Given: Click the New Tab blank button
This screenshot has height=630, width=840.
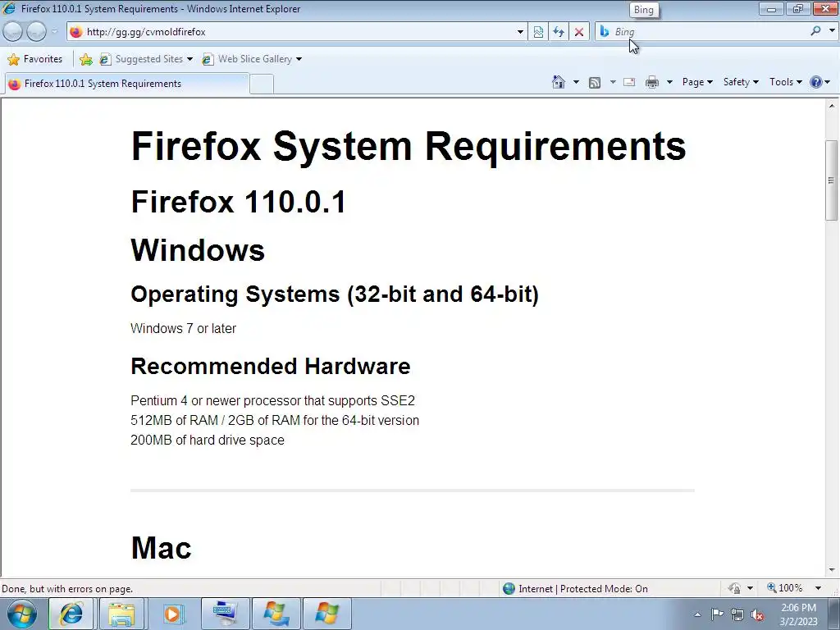Looking at the screenshot, I should (262, 84).
